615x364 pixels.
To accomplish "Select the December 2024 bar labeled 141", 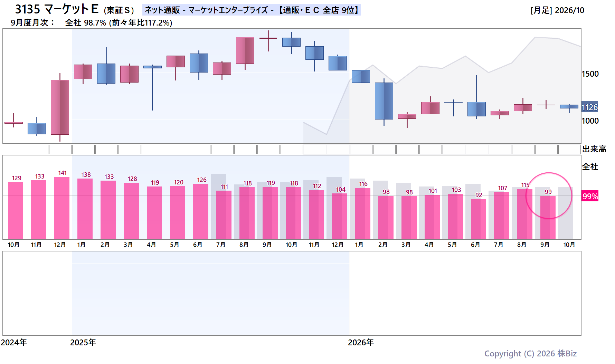I will [x=62, y=208].
